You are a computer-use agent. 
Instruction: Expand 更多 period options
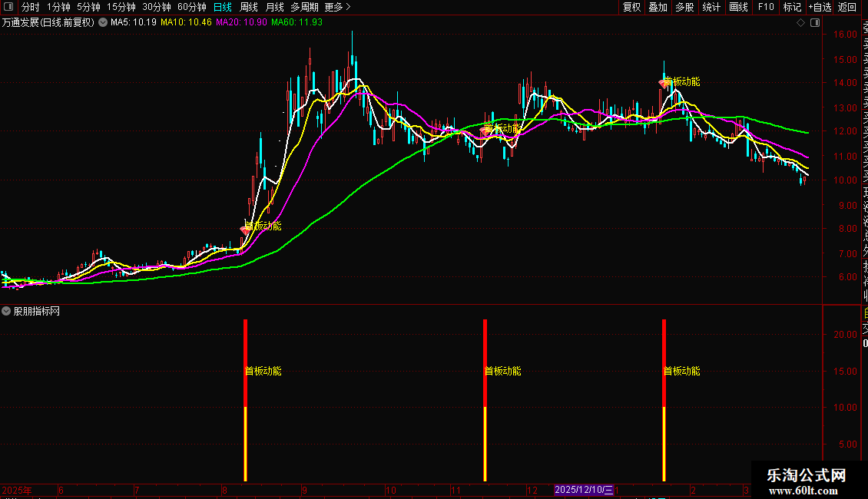(338, 7)
